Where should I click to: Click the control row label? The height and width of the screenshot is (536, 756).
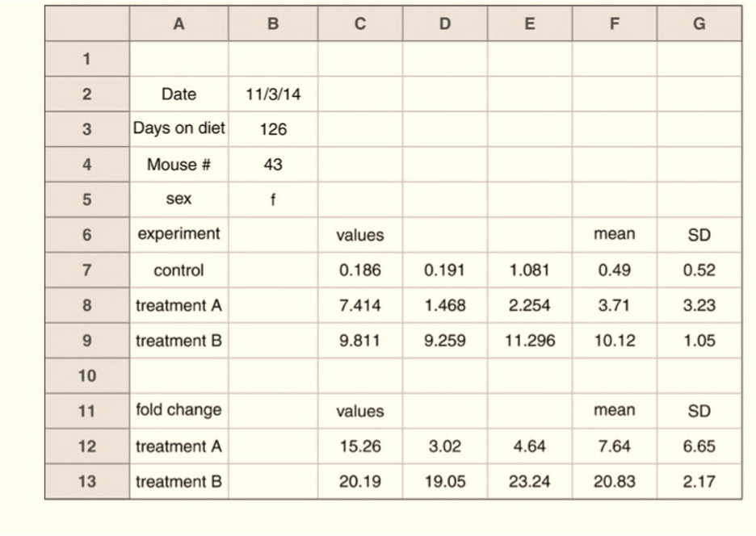pyautogui.click(x=178, y=270)
